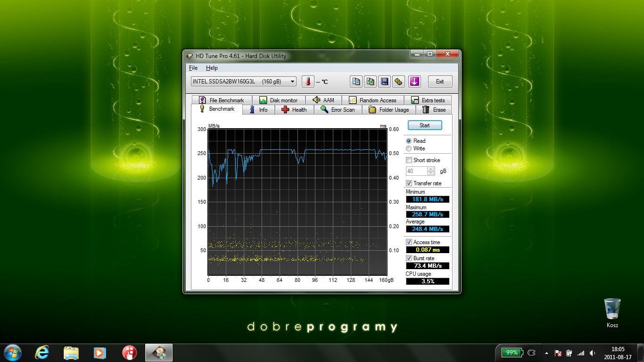Open the INTEL SSDSA2BW160G3L drive dropdown
Screen dimensions: 644x362
coord(244,82)
